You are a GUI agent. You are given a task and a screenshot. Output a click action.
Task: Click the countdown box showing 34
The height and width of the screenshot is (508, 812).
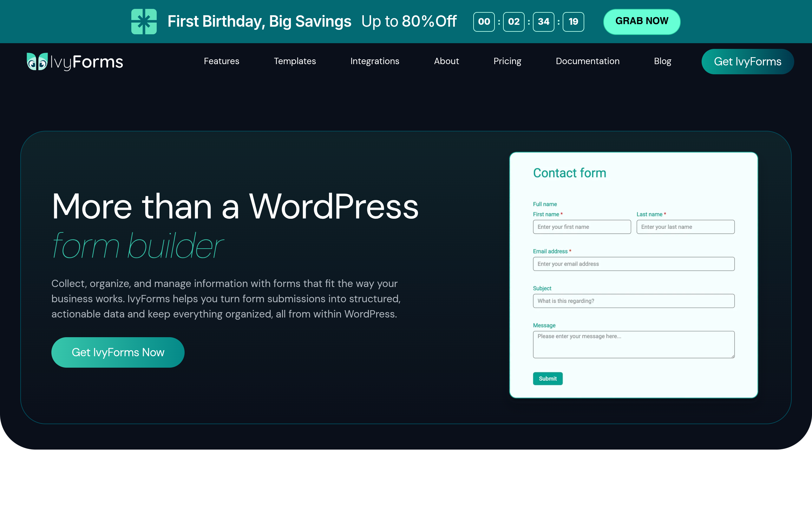click(544, 22)
